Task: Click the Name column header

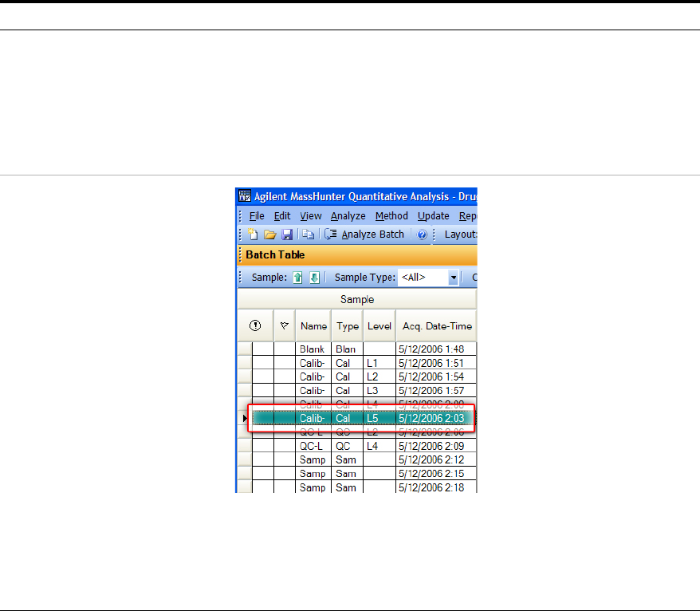Action: pos(313,325)
